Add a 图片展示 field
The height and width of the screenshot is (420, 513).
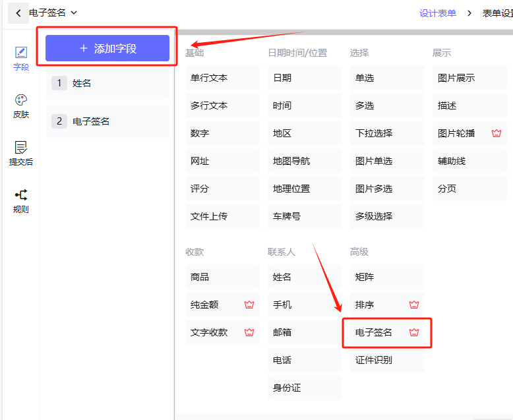pos(470,78)
